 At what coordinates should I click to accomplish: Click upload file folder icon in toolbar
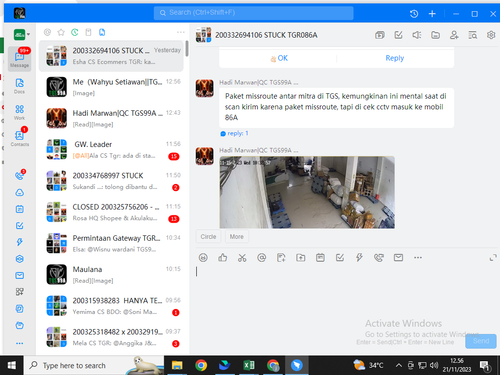pos(301,258)
